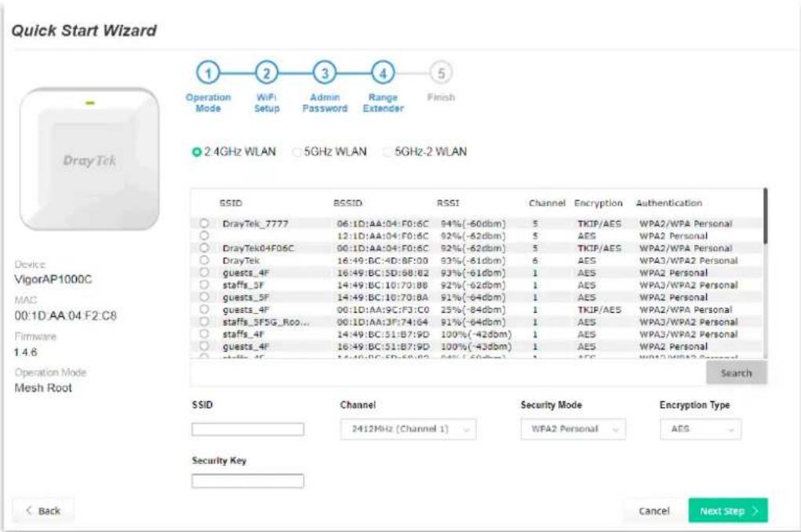Screen dimensions: 801x532
Task: Click the SSID column header
Action: [x=231, y=203]
